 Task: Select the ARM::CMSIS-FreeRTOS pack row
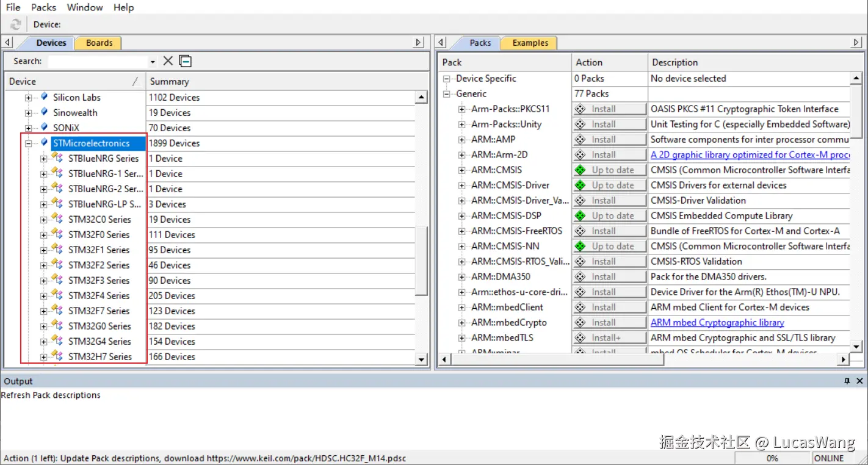click(x=516, y=231)
